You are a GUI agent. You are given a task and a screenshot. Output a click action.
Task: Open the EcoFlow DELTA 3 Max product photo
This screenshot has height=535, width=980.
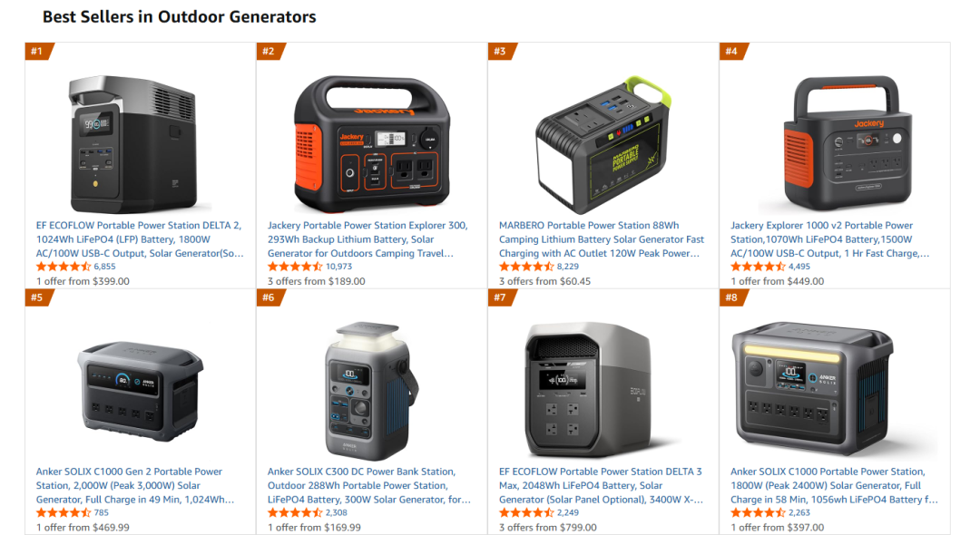tap(598, 390)
